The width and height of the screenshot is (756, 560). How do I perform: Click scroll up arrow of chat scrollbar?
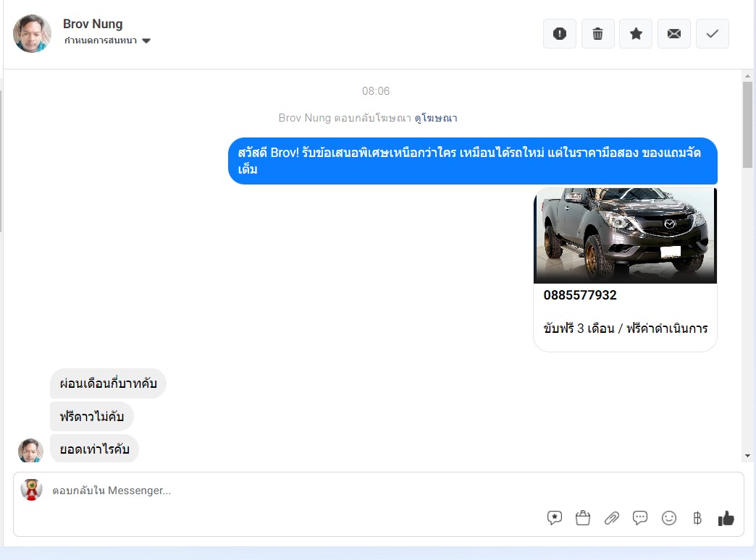[747, 76]
